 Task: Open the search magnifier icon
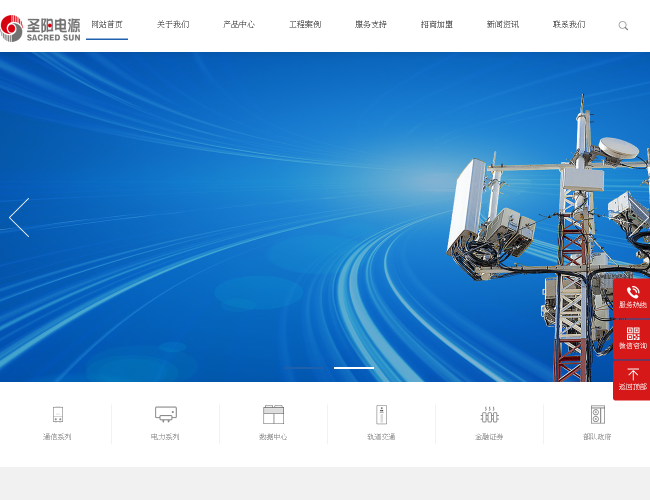tap(623, 26)
